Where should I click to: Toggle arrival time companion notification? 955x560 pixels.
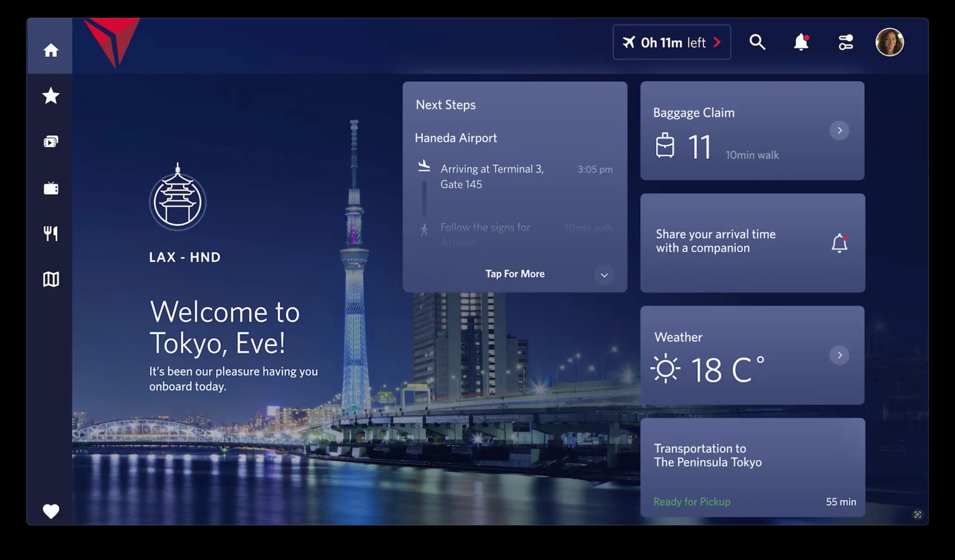pos(839,242)
